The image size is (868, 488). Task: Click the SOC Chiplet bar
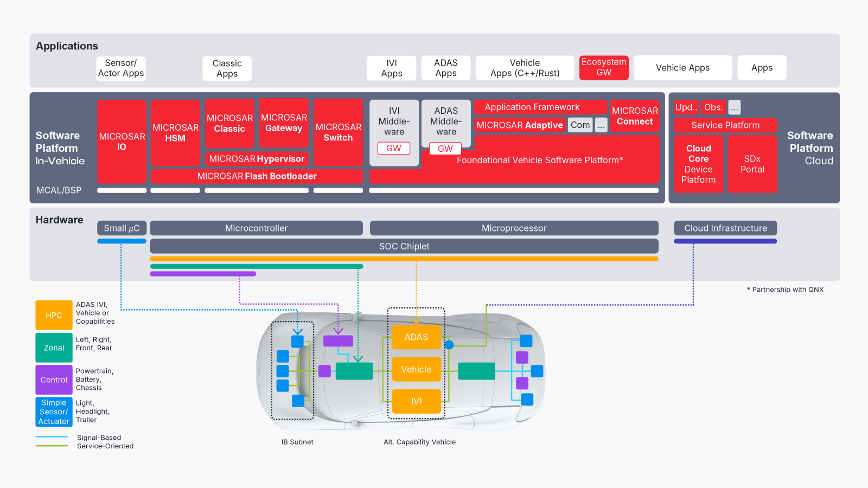tap(404, 246)
